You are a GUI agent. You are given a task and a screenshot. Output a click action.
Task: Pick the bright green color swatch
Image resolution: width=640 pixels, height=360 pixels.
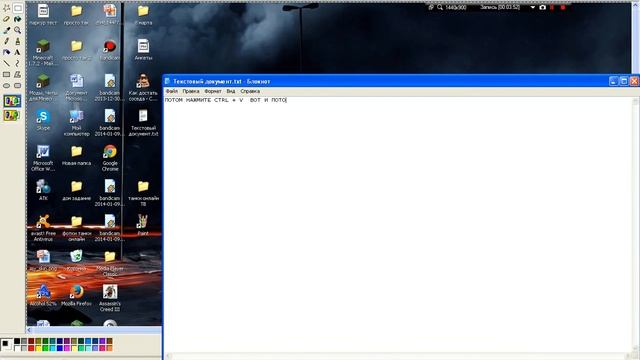[45, 348]
